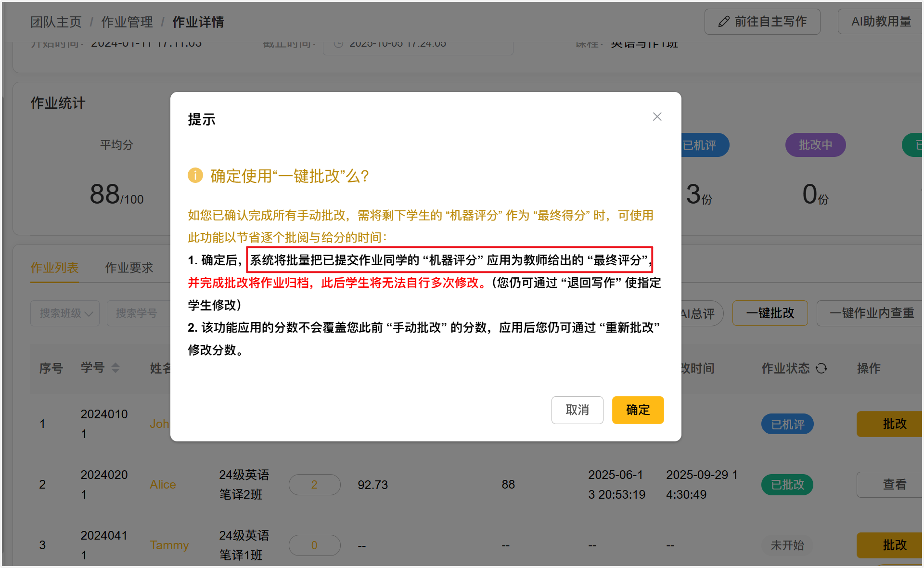The image size is (924, 568).
Task: Click Alice's 查看 button
Action: 894,485
